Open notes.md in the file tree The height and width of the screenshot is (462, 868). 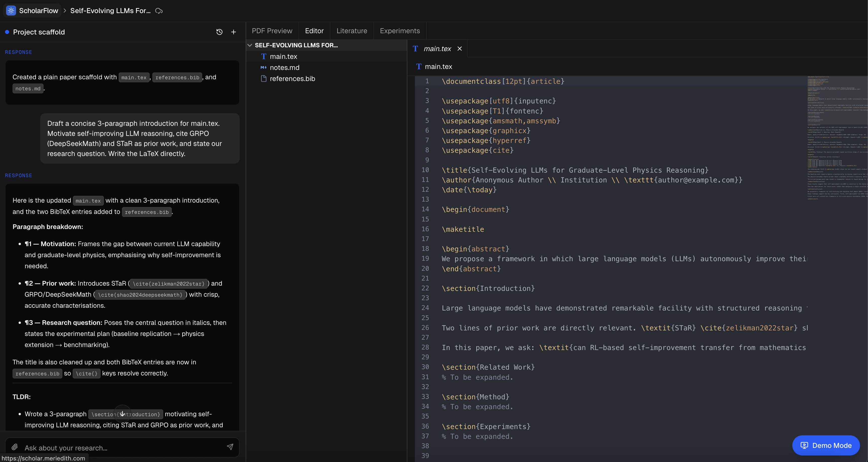284,67
